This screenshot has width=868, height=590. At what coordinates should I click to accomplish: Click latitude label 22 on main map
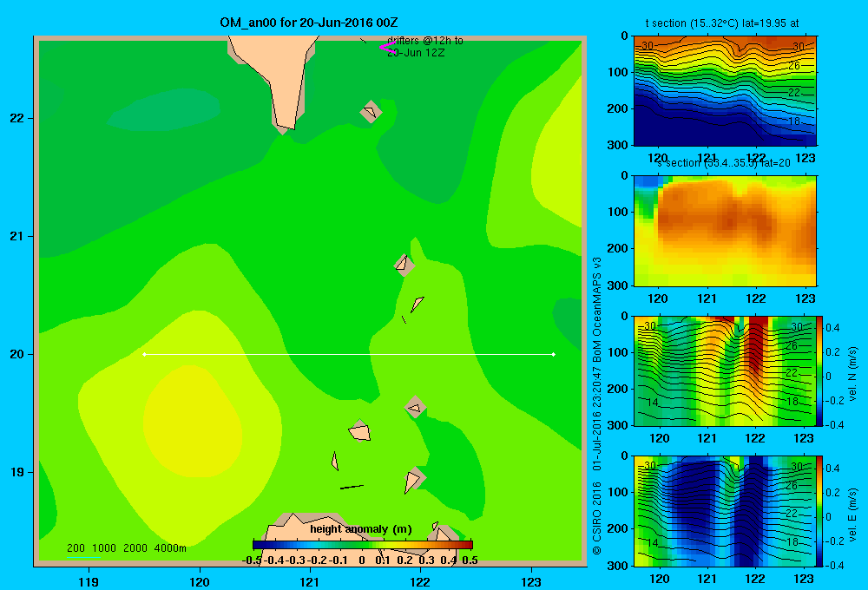[17, 118]
